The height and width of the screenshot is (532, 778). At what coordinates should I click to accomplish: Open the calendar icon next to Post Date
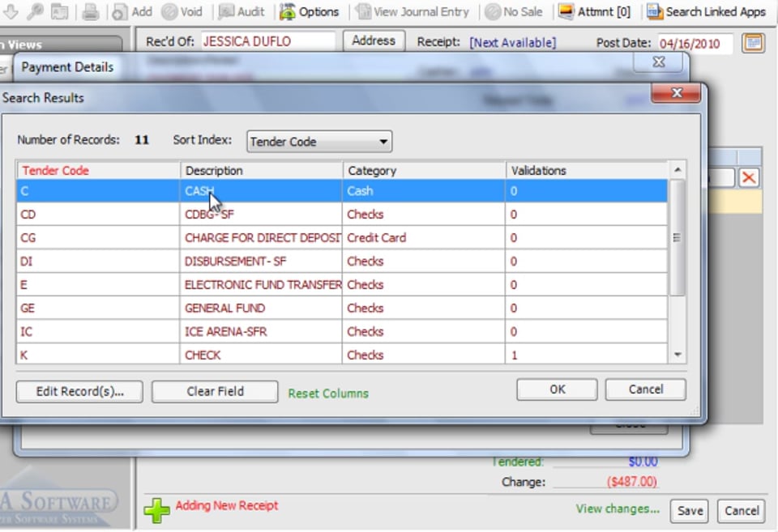tap(753, 43)
